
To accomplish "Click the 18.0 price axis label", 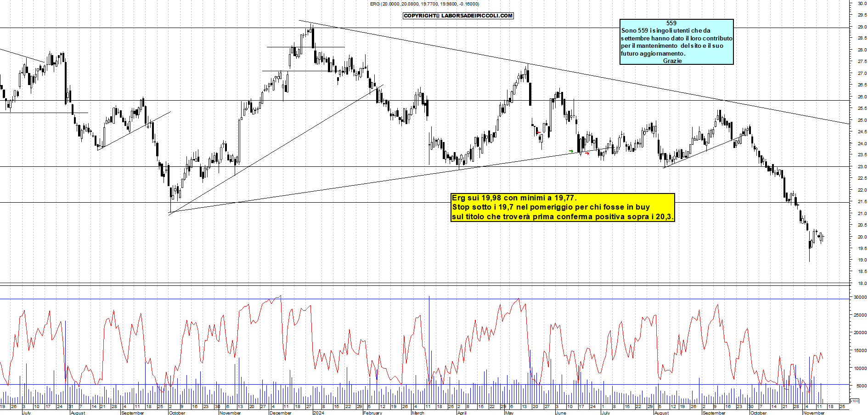I will 862,284.
